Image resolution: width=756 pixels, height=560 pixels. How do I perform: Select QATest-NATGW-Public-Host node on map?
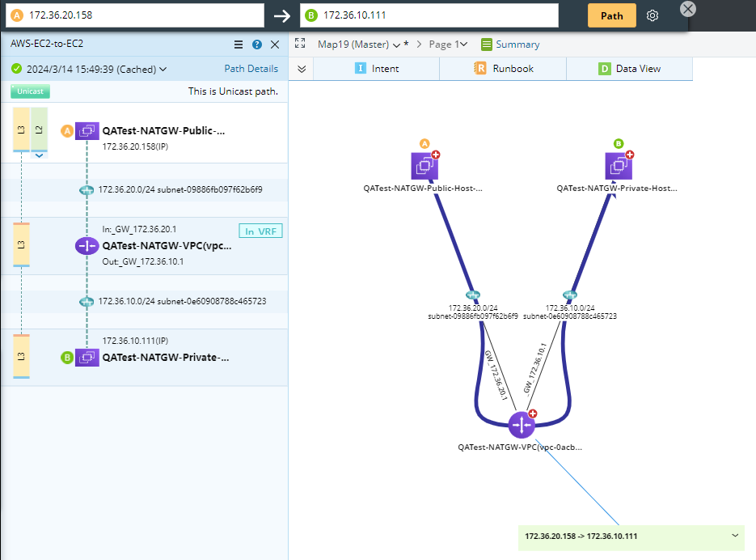coord(425,167)
